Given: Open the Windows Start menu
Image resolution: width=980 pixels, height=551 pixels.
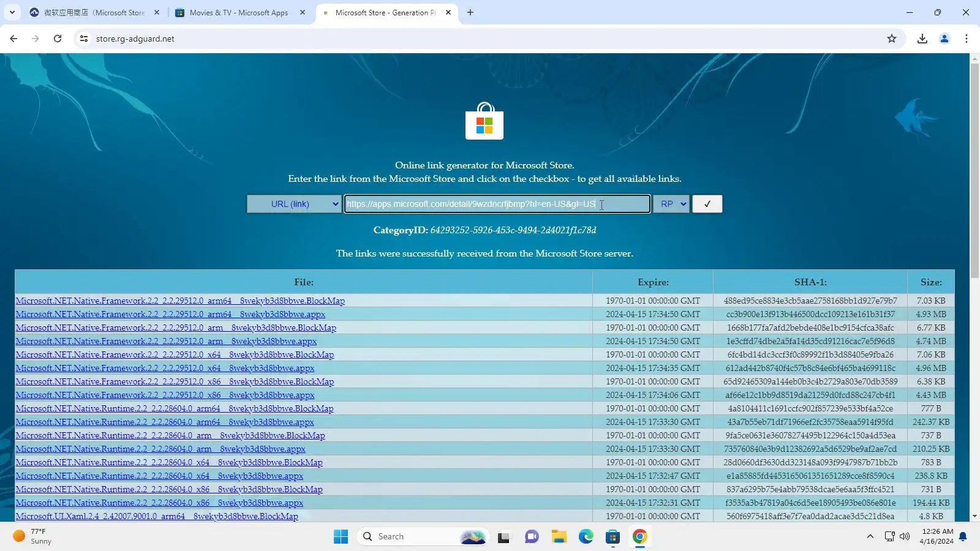Looking at the screenshot, I should [x=341, y=537].
